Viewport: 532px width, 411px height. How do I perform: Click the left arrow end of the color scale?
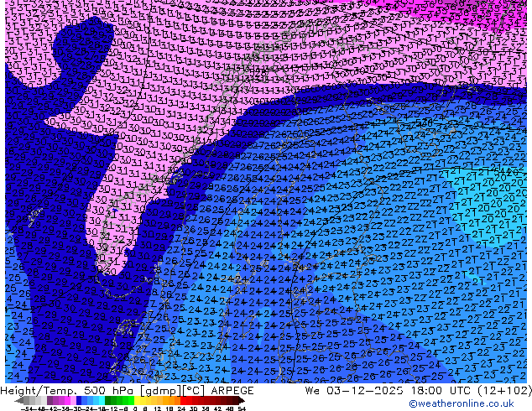[x=19, y=400]
